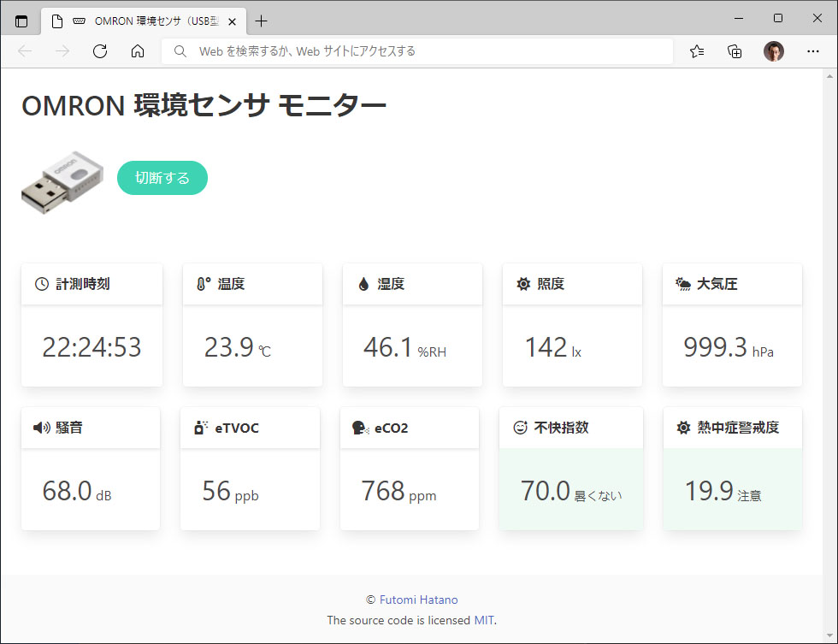Viewport: 838px width, 644px height.
Task: Maximize the browser window
Action: [x=778, y=18]
